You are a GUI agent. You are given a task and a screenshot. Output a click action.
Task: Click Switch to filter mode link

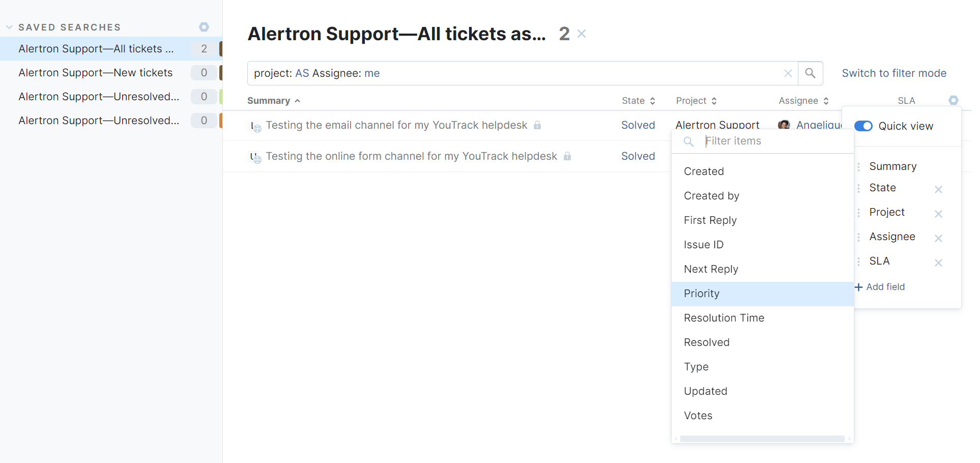tap(894, 73)
